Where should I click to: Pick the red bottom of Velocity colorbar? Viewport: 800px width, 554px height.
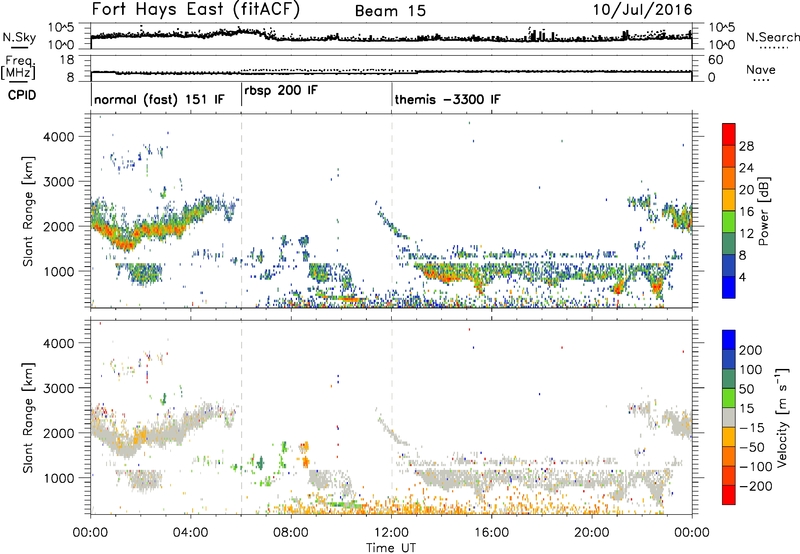[729, 495]
